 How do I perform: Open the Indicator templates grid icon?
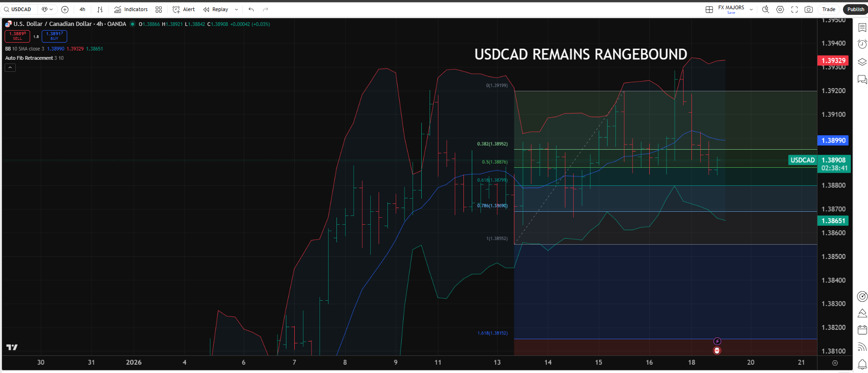158,9
